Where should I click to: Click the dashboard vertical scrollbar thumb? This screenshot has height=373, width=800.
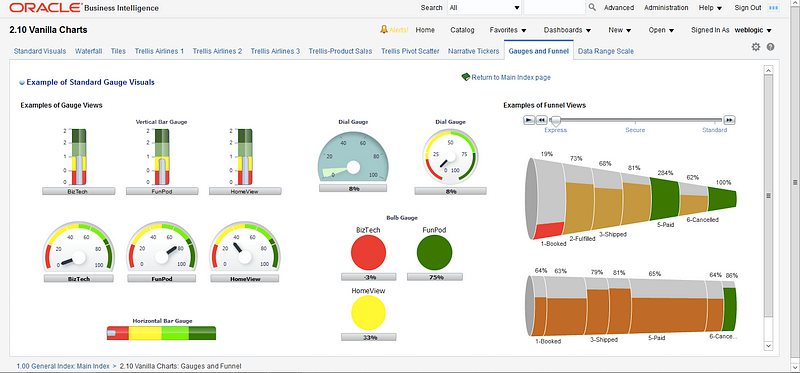768,195
